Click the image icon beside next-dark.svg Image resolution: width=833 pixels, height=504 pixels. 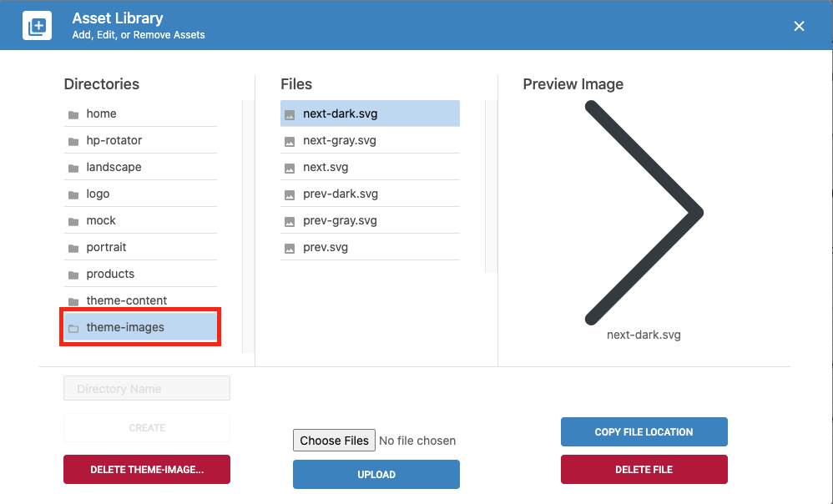(x=289, y=113)
